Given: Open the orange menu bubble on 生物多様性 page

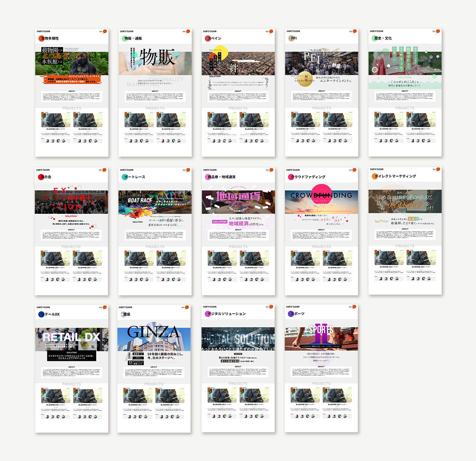Looking at the screenshot, I should 105,32.
